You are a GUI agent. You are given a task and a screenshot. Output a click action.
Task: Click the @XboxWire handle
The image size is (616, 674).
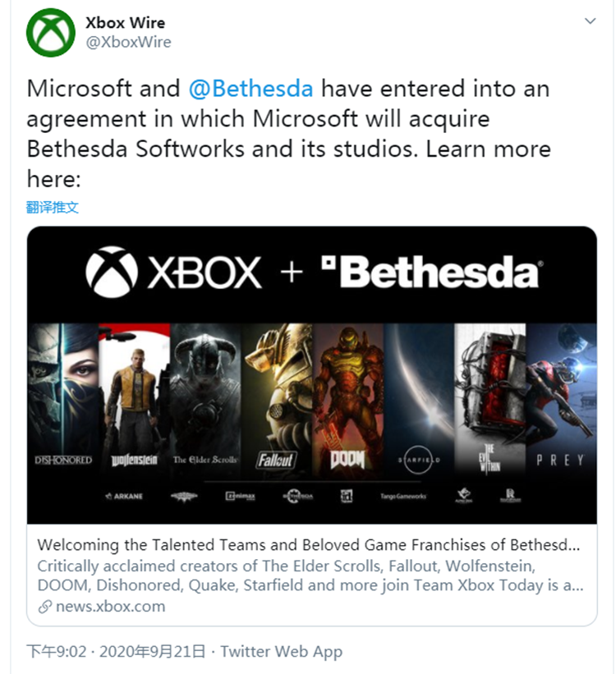[x=128, y=42]
